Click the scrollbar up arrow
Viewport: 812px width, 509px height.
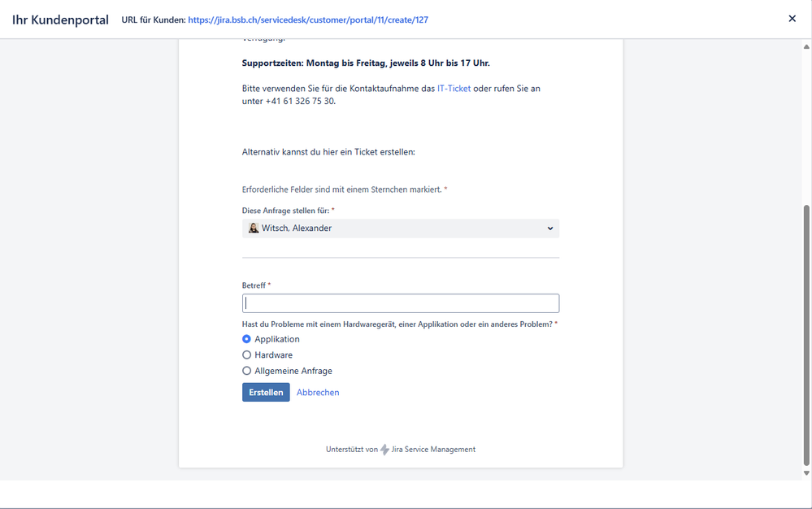click(x=806, y=46)
